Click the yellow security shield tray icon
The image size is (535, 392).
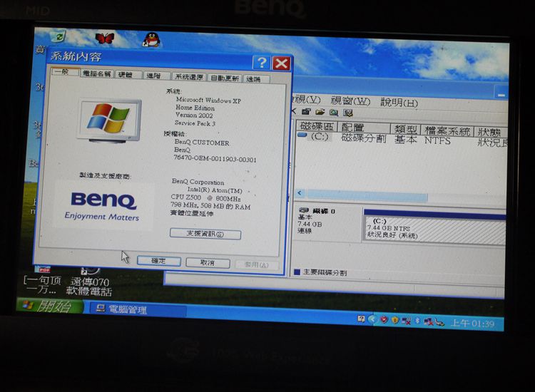pyautogui.click(x=395, y=320)
